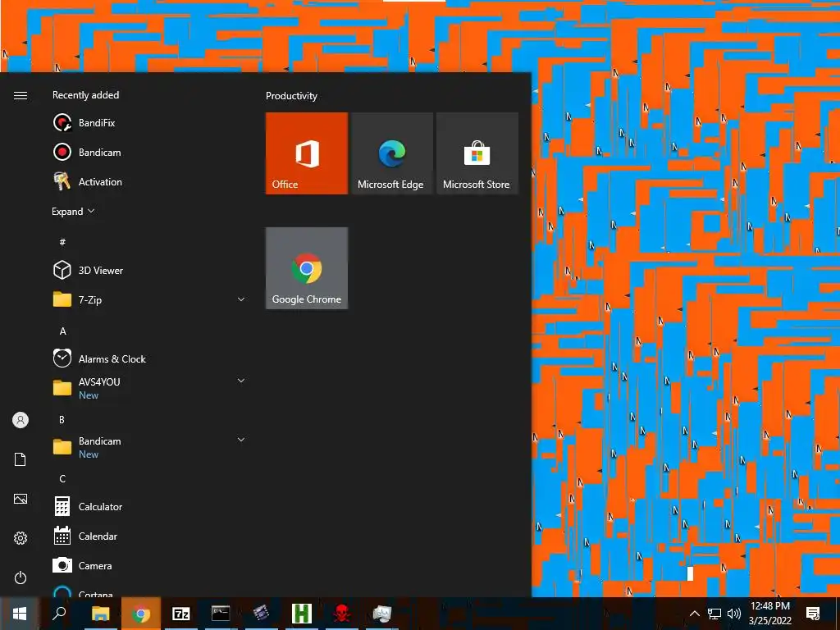
Task: Open File Explorer from taskbar
Action: coord(100,614)
